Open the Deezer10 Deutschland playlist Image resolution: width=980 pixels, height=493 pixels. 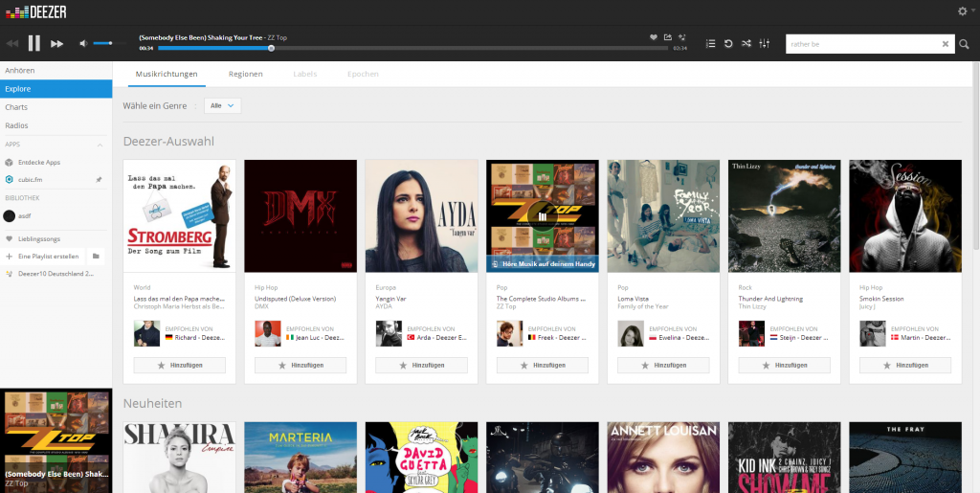pos(56,274)
